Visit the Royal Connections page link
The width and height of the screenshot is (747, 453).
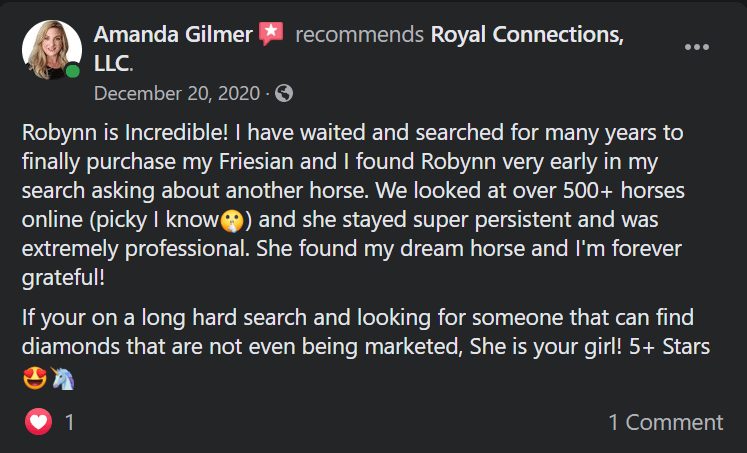pyautogui.click(x=527, y=35)
